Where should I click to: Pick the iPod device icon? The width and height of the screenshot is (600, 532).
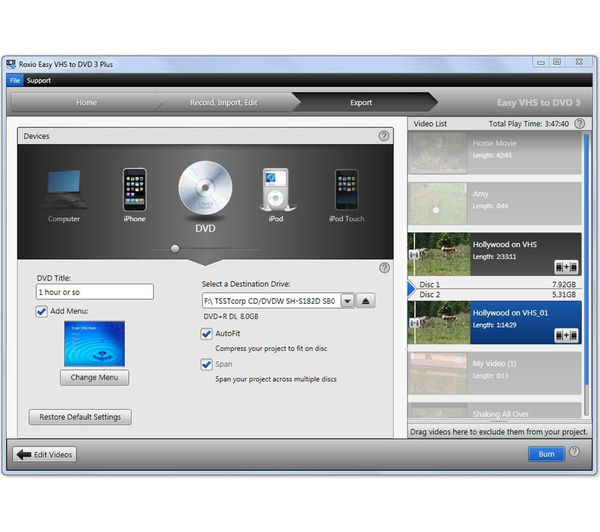coord(276,189)
